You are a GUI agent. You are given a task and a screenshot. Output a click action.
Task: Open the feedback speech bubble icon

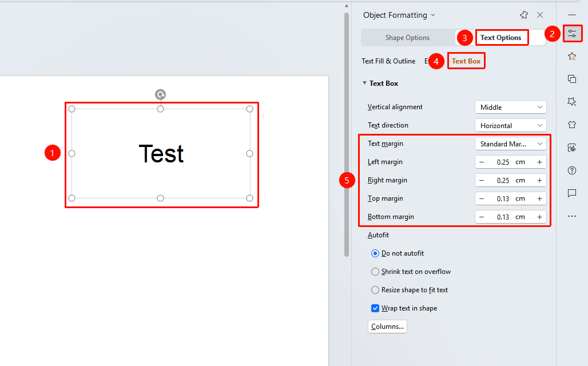tap(572, 193)
